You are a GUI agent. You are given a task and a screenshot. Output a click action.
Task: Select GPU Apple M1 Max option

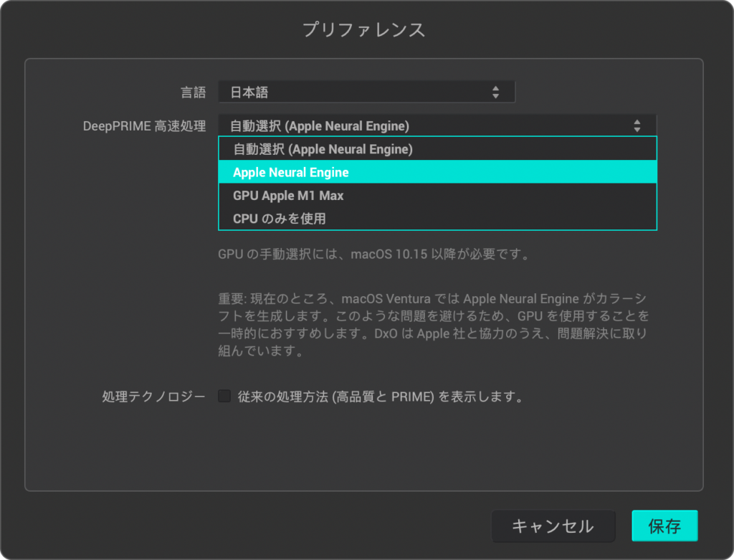click(x=437, y=195)
